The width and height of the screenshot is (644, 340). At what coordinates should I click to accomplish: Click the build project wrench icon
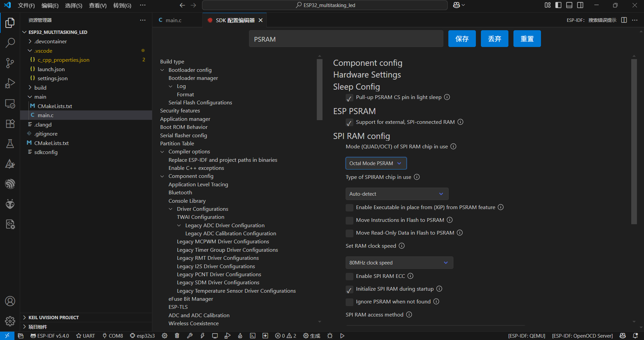[190, 336]
